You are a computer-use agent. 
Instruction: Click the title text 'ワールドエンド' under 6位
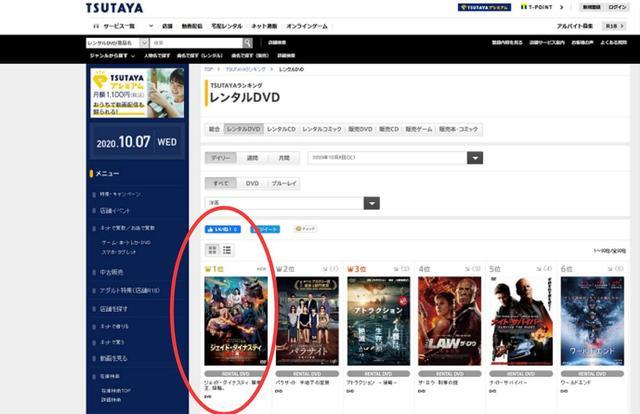tap(576, 383)
